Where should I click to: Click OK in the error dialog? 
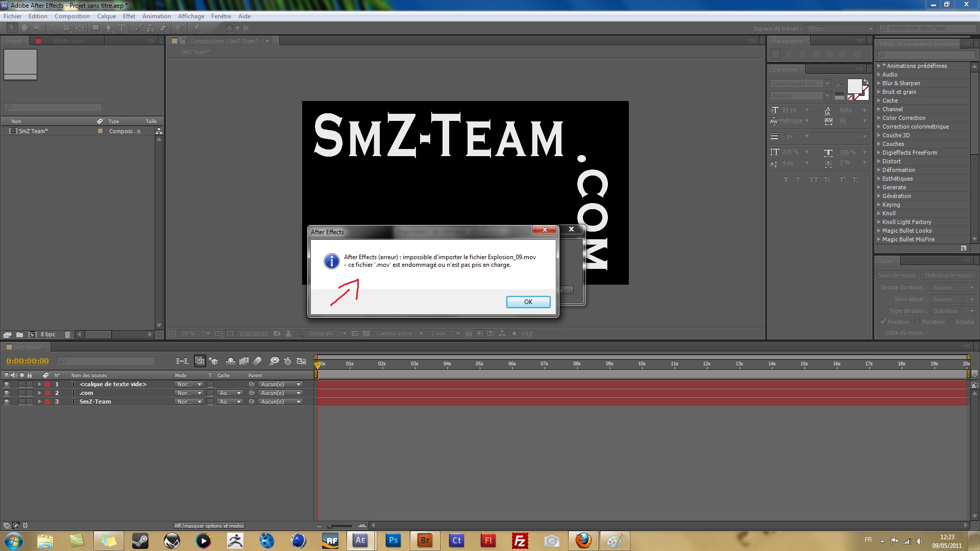tap(528, 302)
